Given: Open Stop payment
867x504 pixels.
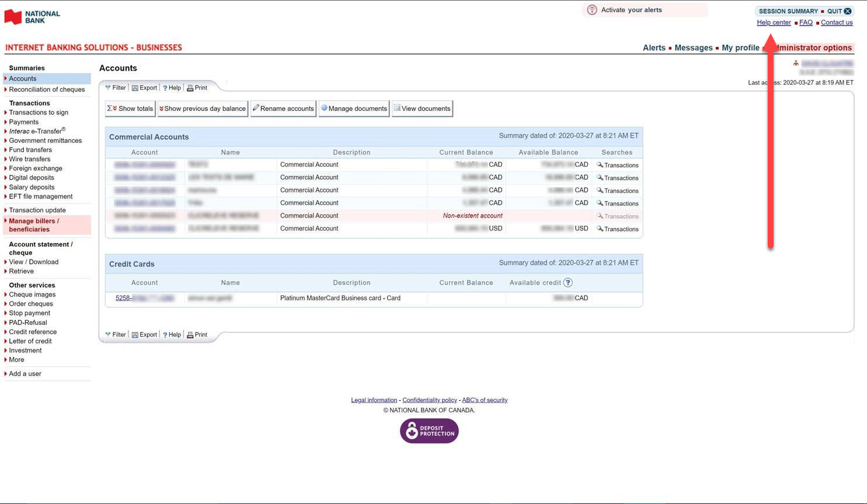Looking at the screenshot, I should (30, 313).
